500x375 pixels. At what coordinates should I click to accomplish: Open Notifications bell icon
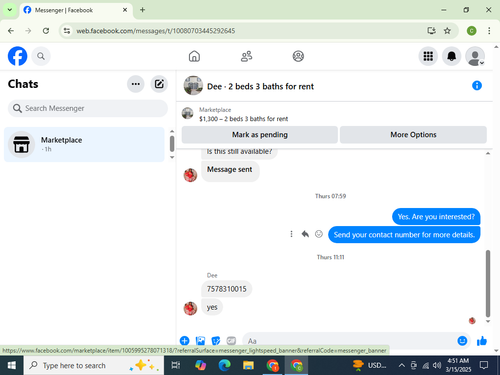point(451,56)
